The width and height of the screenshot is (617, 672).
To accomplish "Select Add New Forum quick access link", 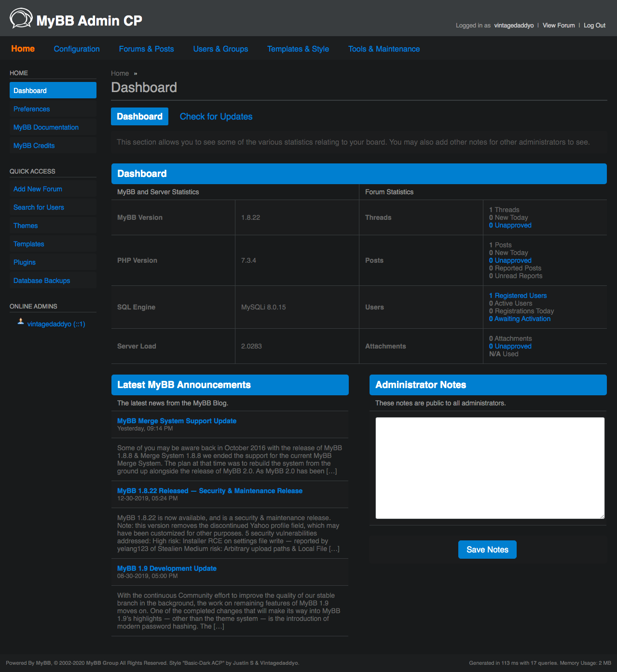I will click(38, 189).
